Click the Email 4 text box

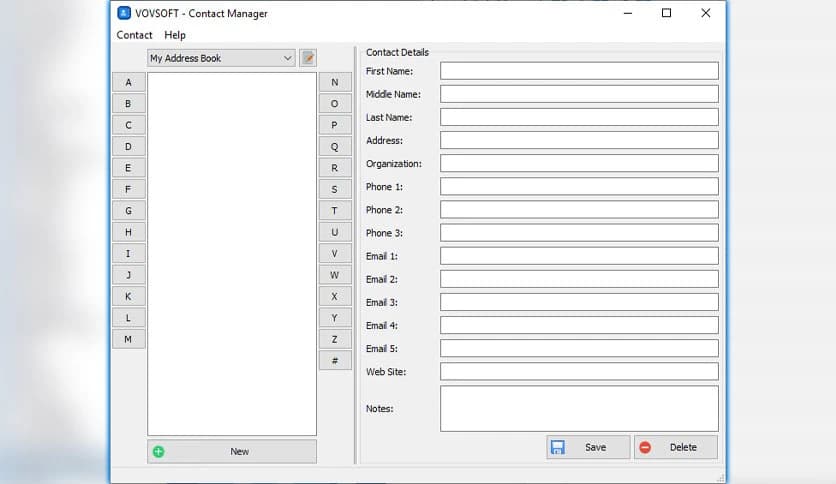pos(579,325)
